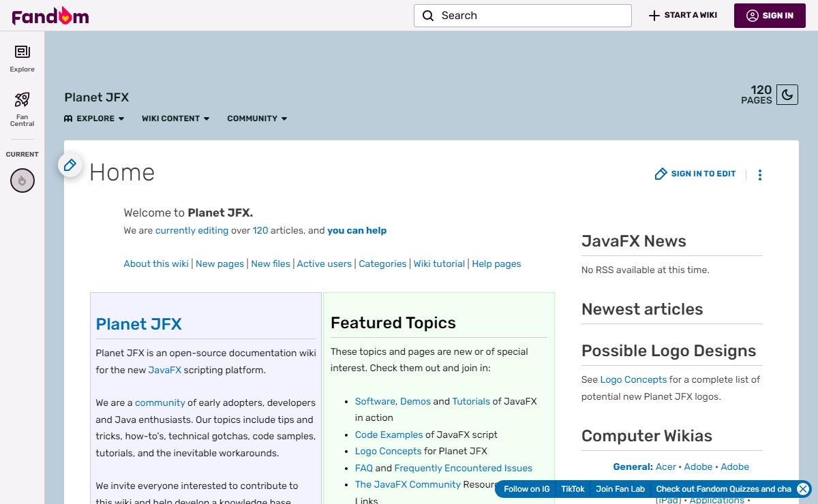Click Sign In To Edit

[695, 174]
